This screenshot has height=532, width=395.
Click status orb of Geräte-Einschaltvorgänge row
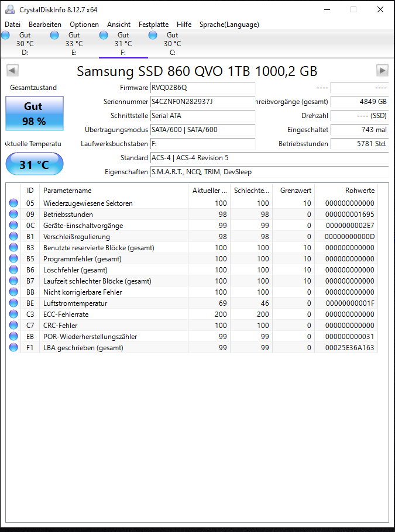click(x=13, y=225)
